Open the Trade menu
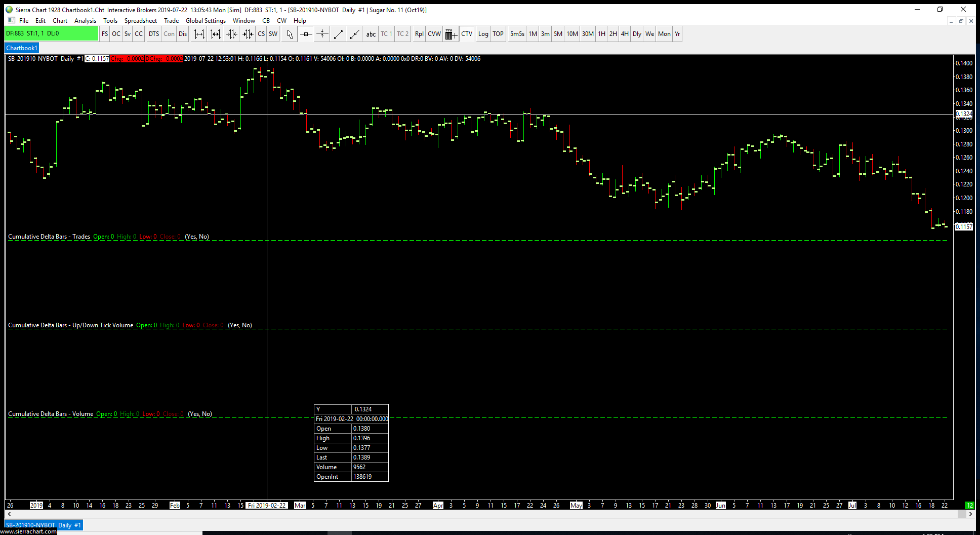 click(x=172, y=21)
